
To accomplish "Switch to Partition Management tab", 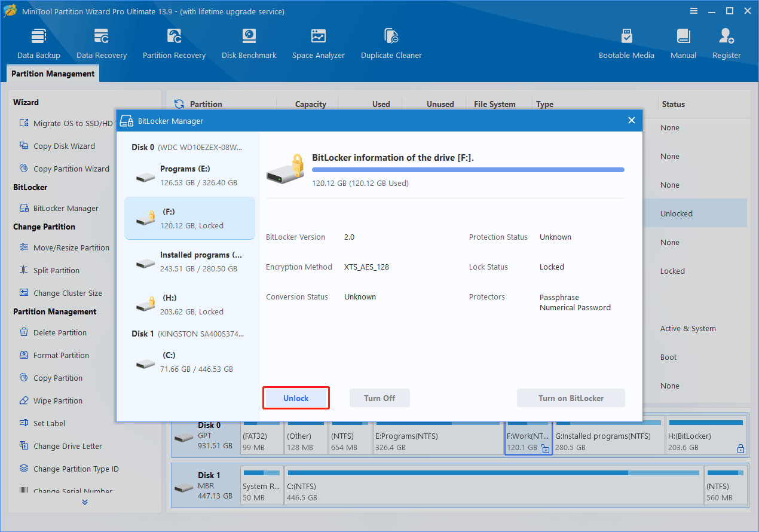I will 53,74.
